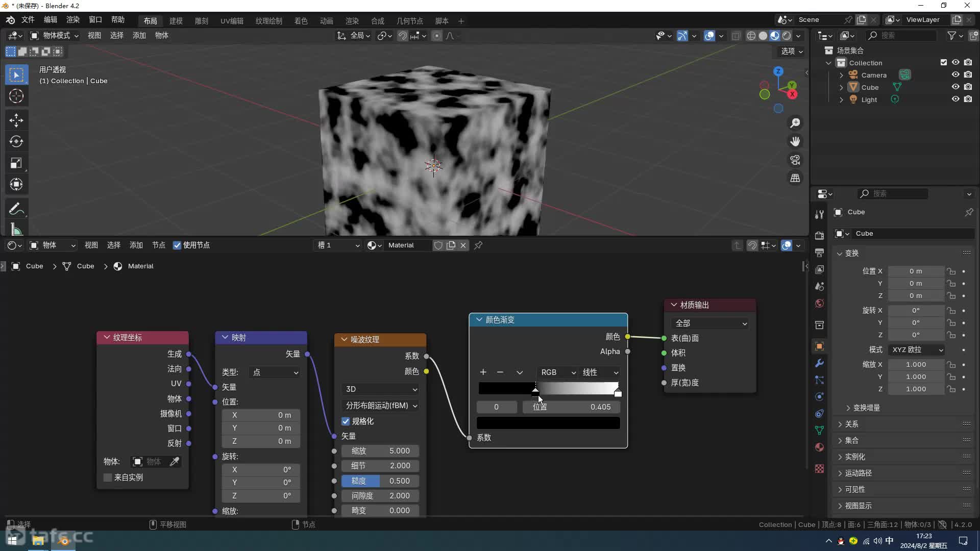Hide Camera in viewport via eye icon
The width and height of the screenshot is (980, 551).
tap(955, 74)
